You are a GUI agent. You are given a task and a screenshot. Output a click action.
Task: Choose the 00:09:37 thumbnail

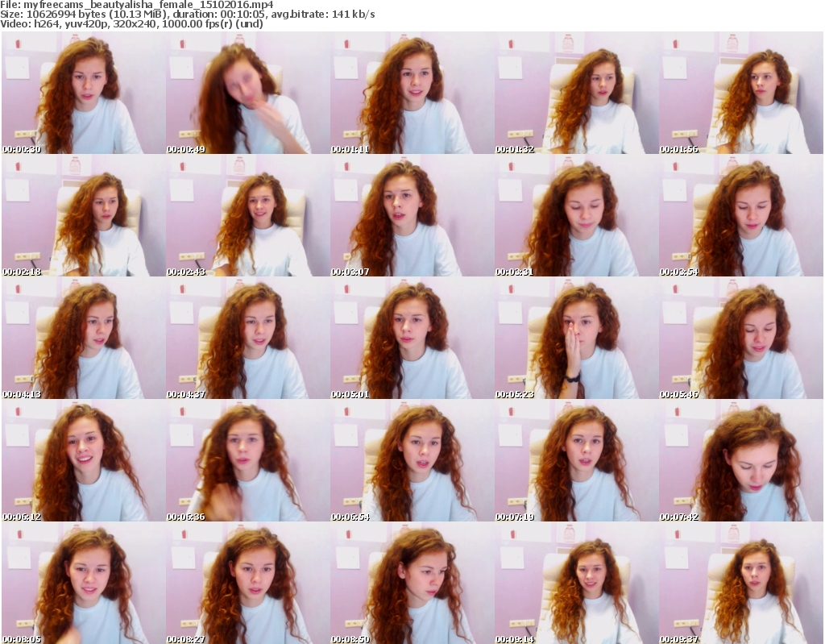pos(741,583)
